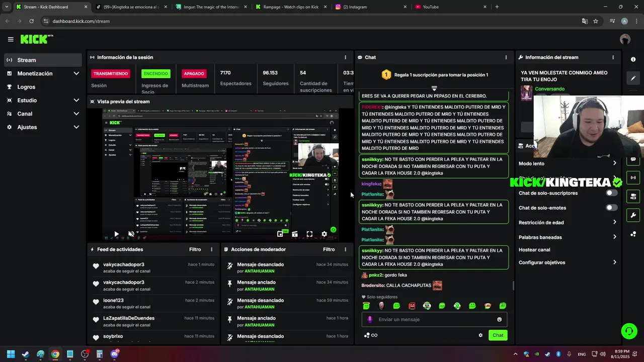Bookmark this page with the star icon
This screenshot has height=362, width=644.
pos(596,21)
